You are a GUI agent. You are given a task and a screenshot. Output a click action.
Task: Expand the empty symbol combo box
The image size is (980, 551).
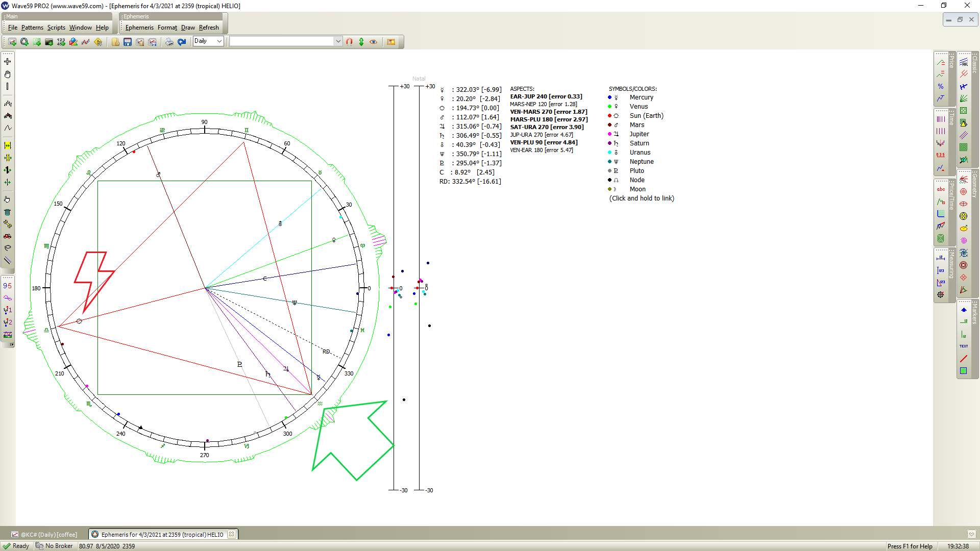[x=338, y=41]
